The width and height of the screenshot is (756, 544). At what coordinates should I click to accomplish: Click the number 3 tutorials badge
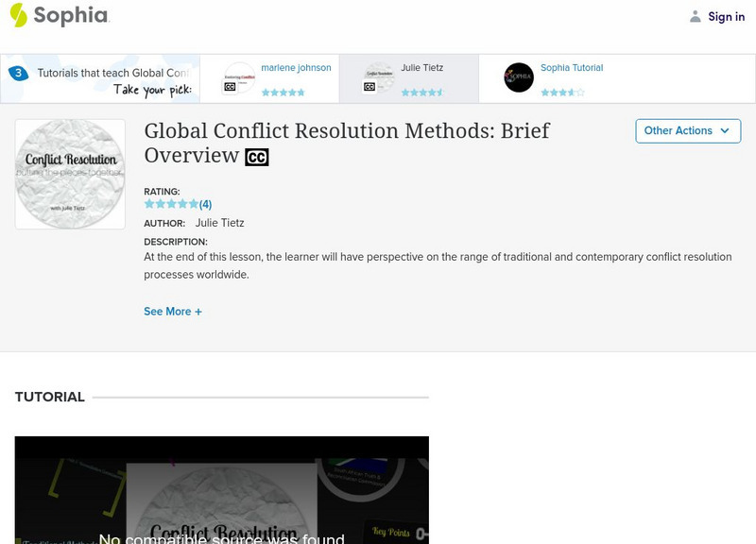pyautogui.click(x=18, y=74)
